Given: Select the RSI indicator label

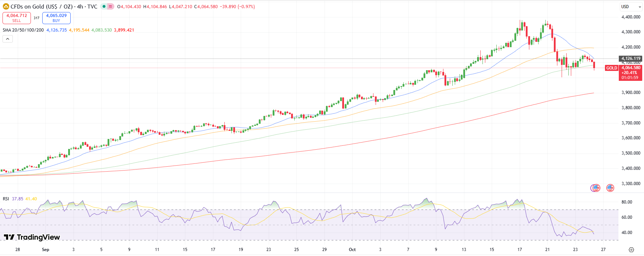Looking at the screenshot, I should 6,199.
